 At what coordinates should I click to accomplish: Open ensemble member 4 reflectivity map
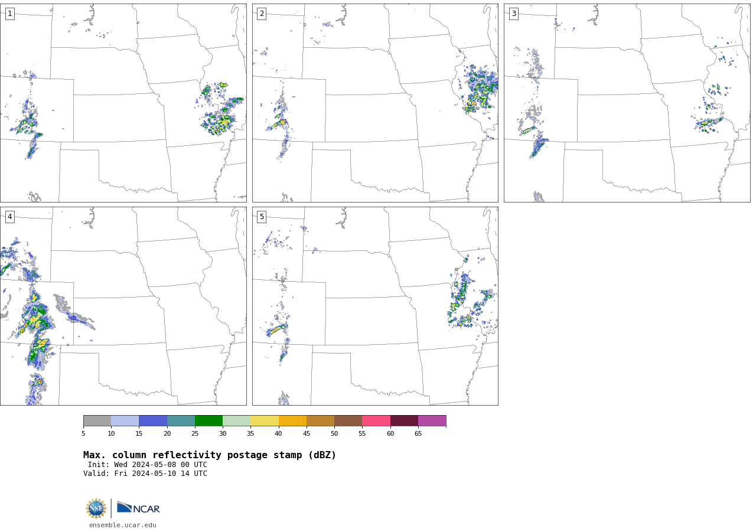click(123, 306)
